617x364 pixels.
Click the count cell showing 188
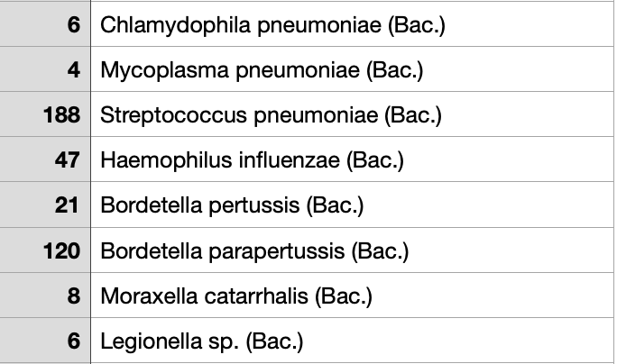pos(45,114)
